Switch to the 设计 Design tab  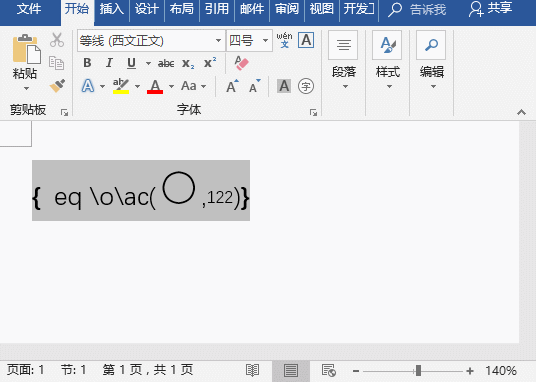147,9
